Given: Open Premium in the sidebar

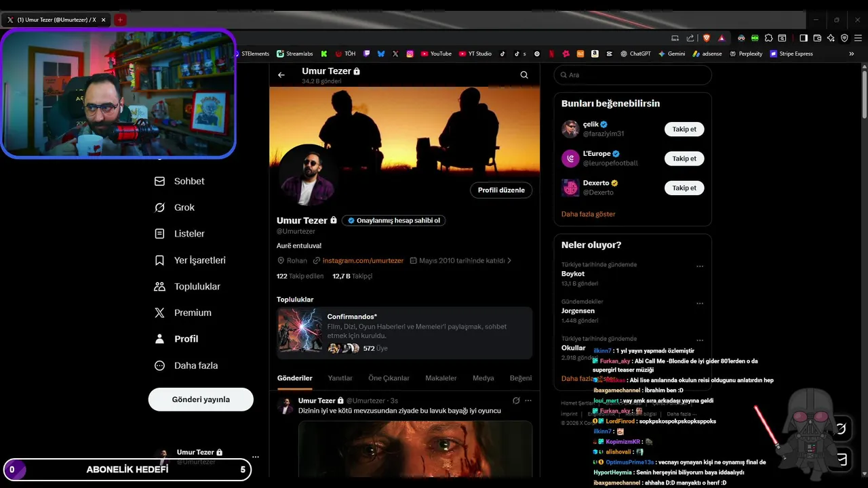Looking at the screenshot, I should point(183,312).
